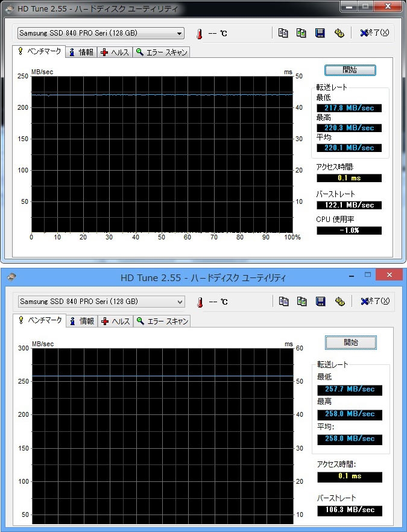Click copy screenshot icon in lower window
Screen dimensions: 407x532
click(x=302, y=302)
